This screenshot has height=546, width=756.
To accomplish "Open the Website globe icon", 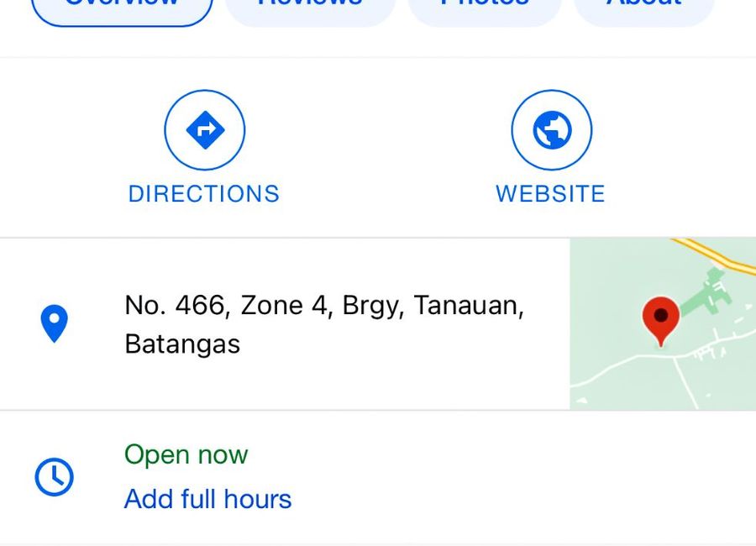I will click(552, 129).
